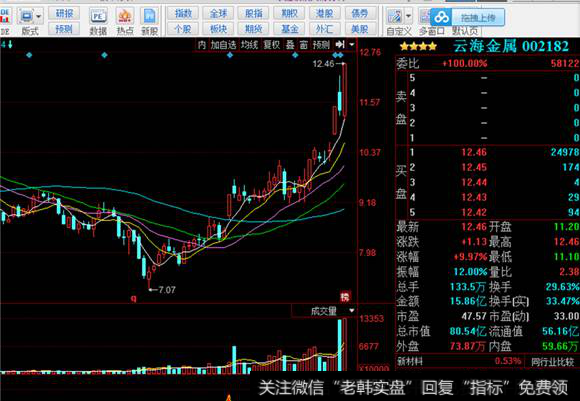Click the 内盘 59.66万 value
Viewport: 580px width, 401px height.
click(560, 346)
